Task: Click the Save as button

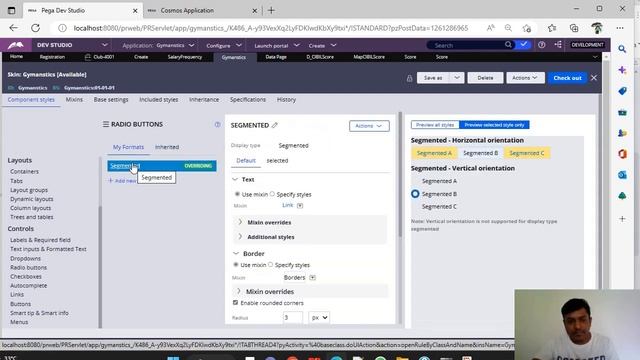Action: (x=433, y=78)
